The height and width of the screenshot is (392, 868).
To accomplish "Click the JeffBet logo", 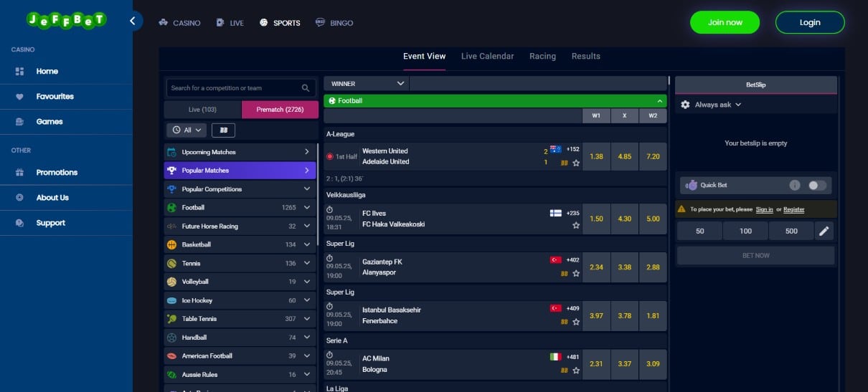I will (66, 20).
